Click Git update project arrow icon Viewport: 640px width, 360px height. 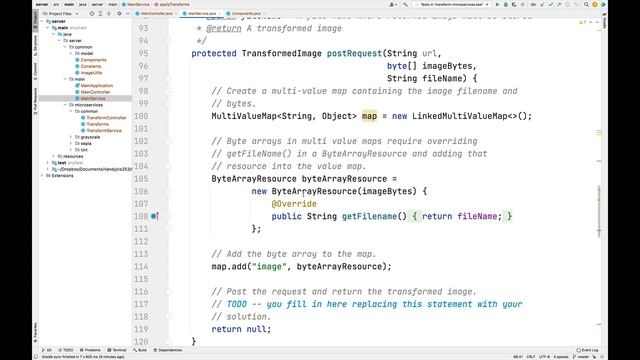pos(542,4)
